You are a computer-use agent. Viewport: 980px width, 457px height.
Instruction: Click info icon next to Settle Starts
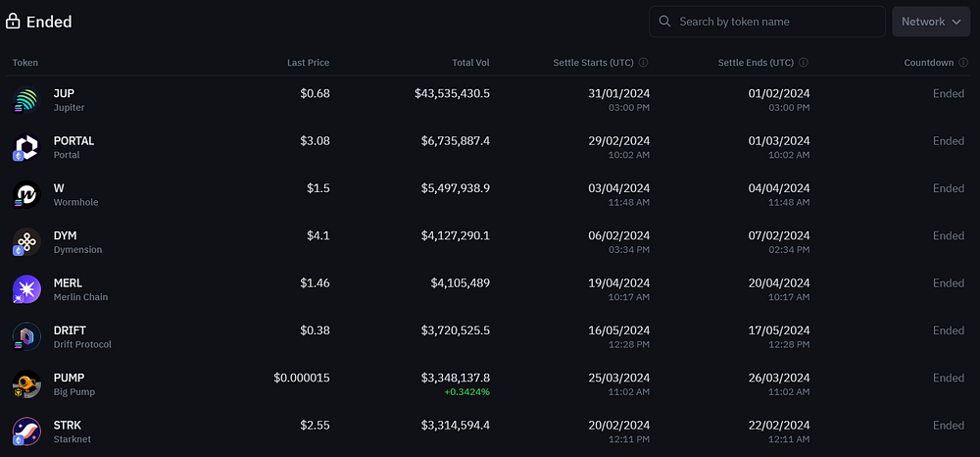tap(644, 63)
